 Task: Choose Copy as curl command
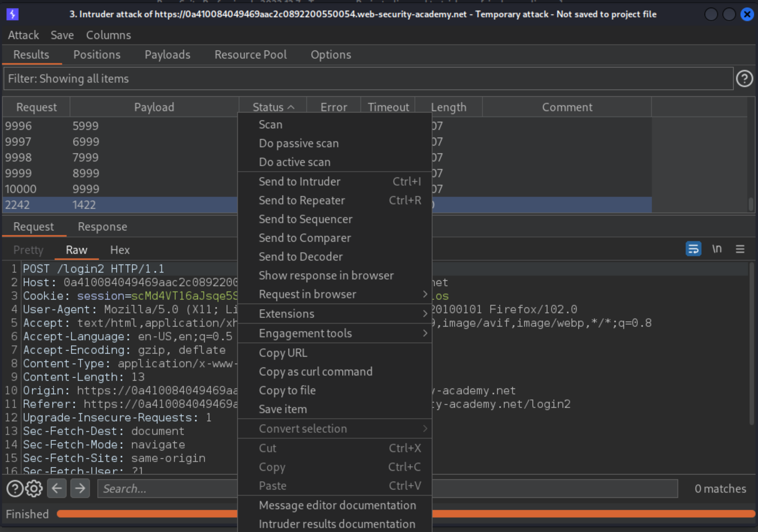pos(335,372)
